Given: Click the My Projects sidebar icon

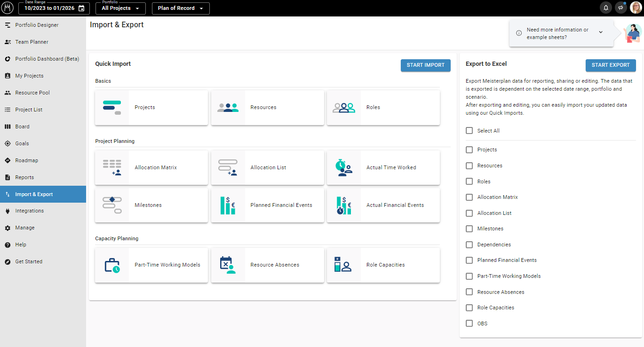Looking at the screenshot, I should (x=8, y=76).
